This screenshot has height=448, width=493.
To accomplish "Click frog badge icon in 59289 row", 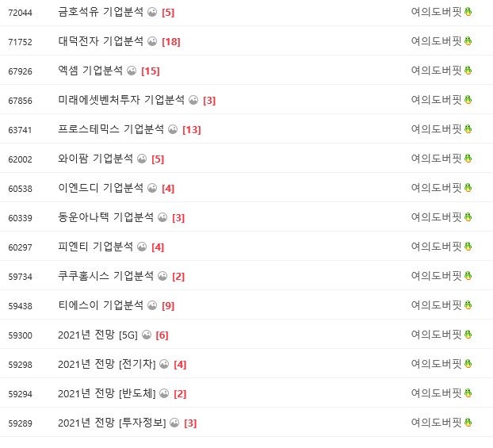I will 468,423.
